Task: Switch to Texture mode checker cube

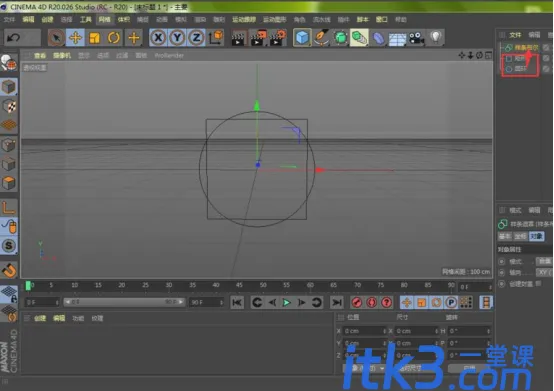Action: (x=8, y=106)
